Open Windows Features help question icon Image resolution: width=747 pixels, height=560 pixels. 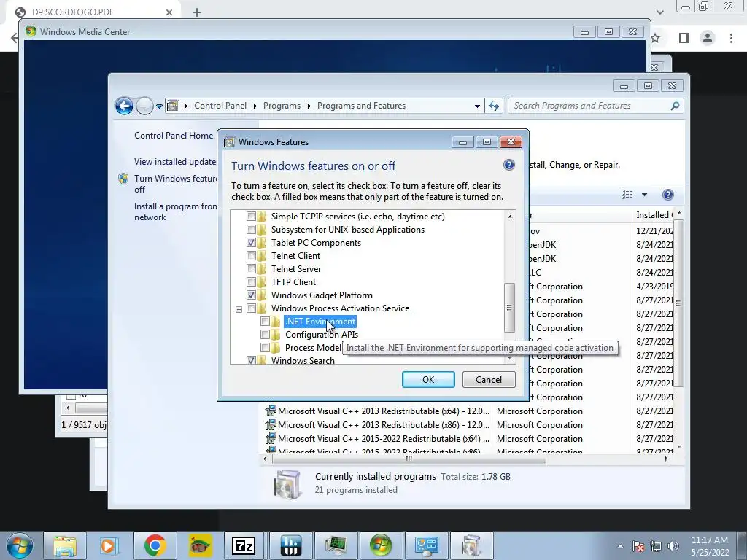(x=508, y=166)
